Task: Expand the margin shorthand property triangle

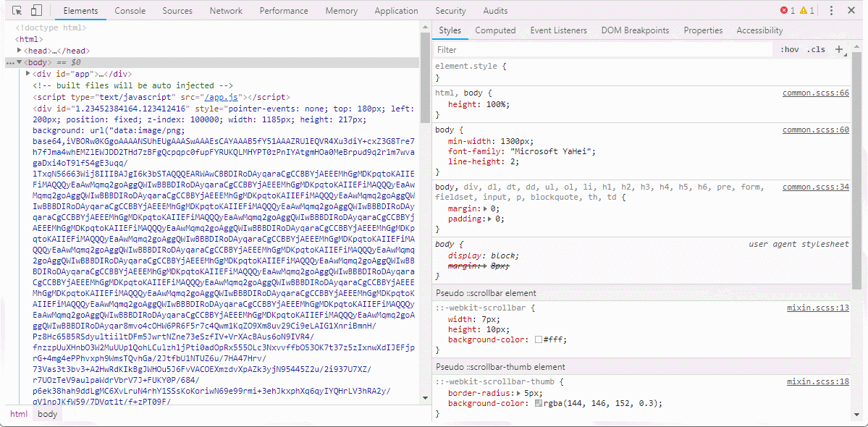Action: (486, 208)
